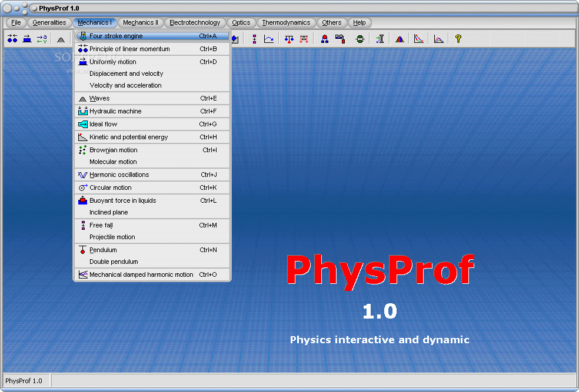The height and width of the screenshot is (392, 579).
Task: Click the yellow question mark help icon
Action: point(458,39)
